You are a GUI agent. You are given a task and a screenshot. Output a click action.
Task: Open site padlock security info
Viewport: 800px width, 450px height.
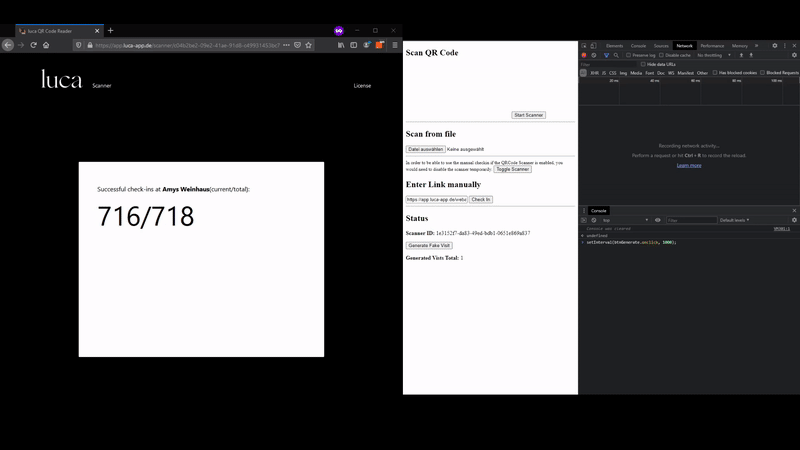(90, 45)
